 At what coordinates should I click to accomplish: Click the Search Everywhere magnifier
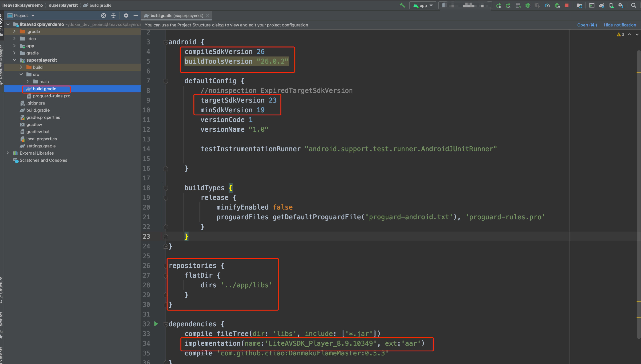(634, 5)
